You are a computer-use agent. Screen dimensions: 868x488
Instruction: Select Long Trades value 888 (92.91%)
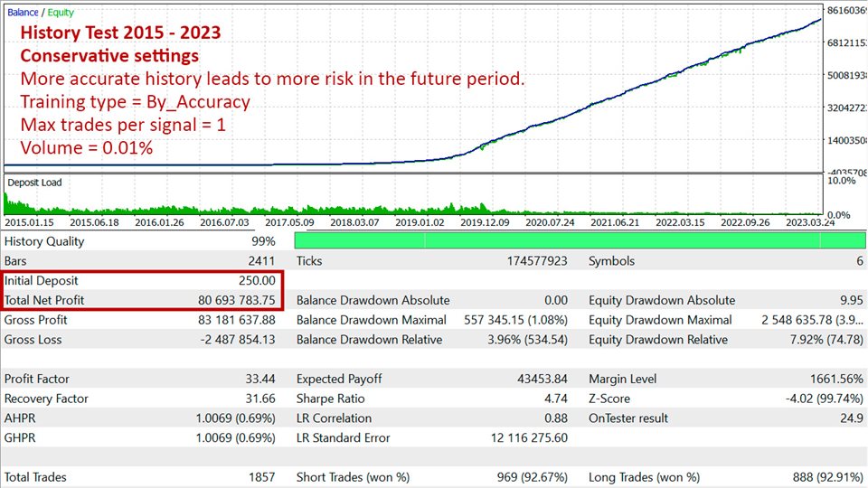(827, 477)
